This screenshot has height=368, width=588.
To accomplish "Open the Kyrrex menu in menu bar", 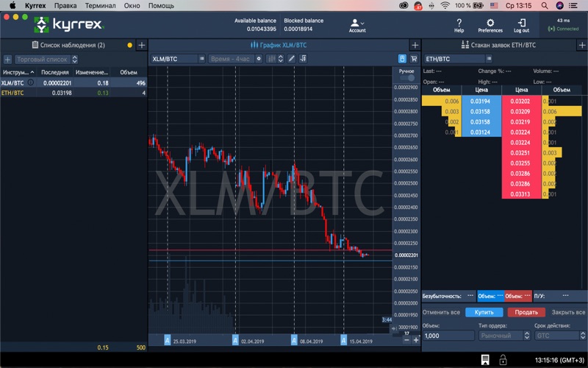I will [35, 6].
